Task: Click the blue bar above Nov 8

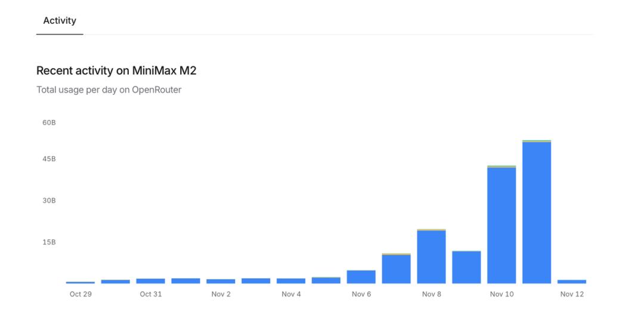Action: click(x=431, y=257)
